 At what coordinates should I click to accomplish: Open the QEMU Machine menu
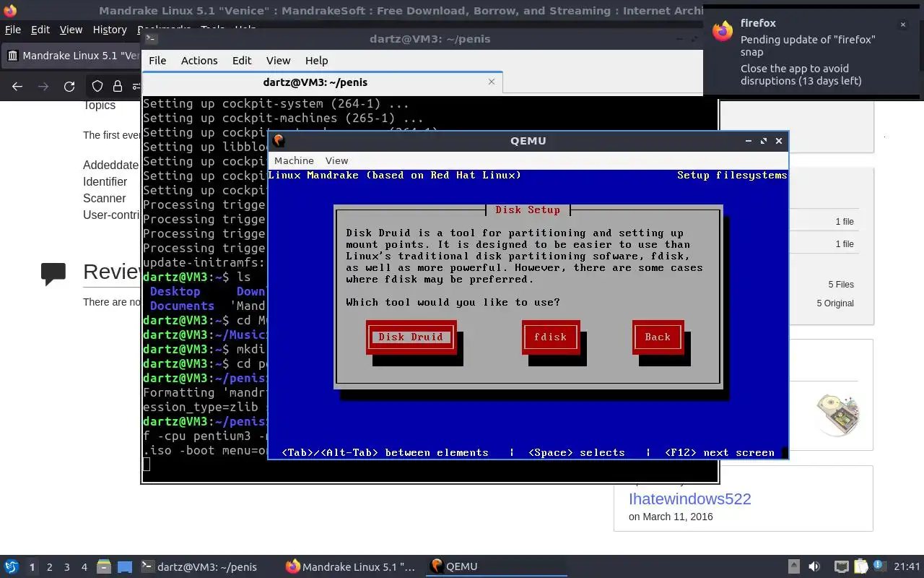[x=294, y=160]
